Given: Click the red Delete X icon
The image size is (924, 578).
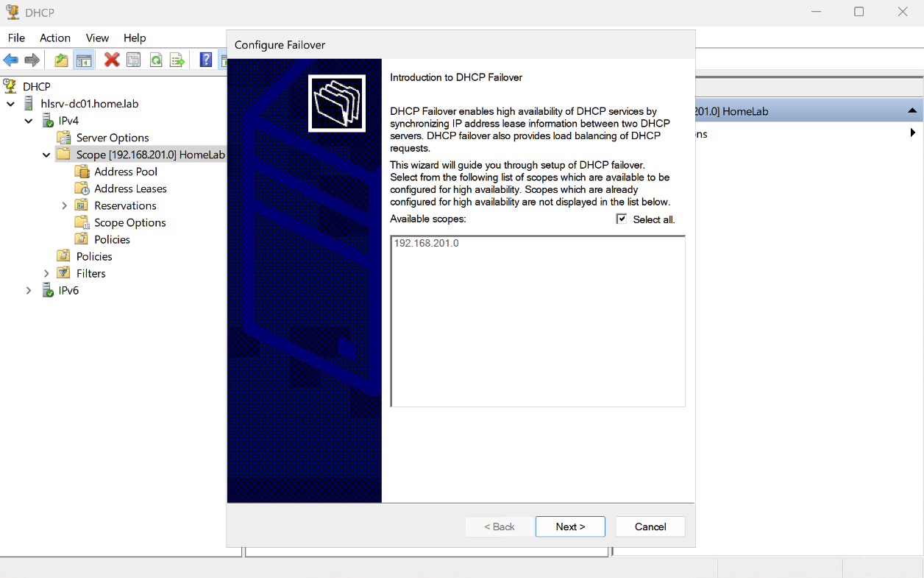Looking at the screenshot, I should [112, 60].
